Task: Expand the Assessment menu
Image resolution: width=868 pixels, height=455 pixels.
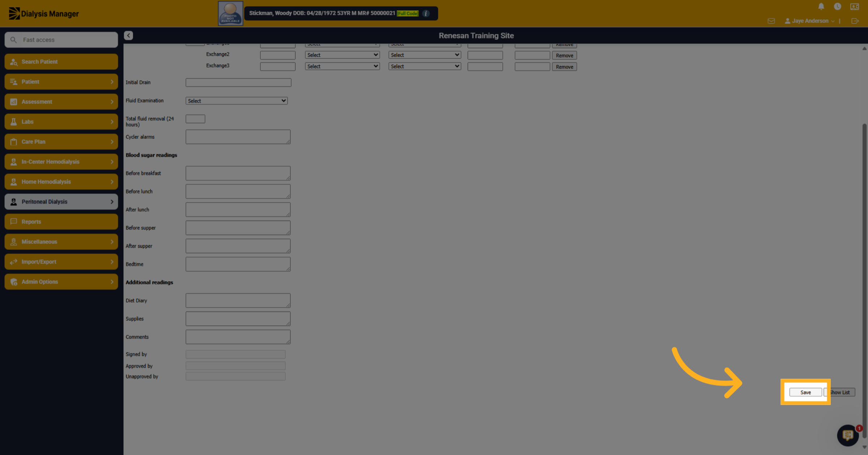Action: point(61,102)
